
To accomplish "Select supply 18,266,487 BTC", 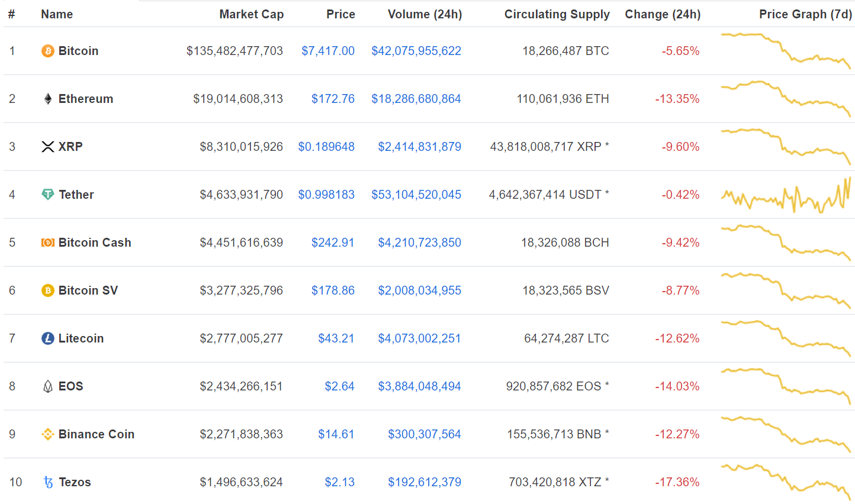I will click(x=565, y=51).
